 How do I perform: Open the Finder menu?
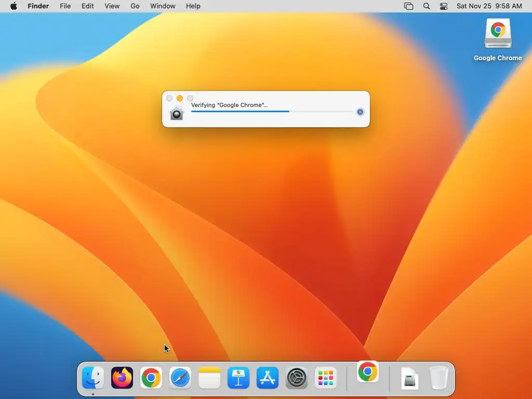pos(38,6)
